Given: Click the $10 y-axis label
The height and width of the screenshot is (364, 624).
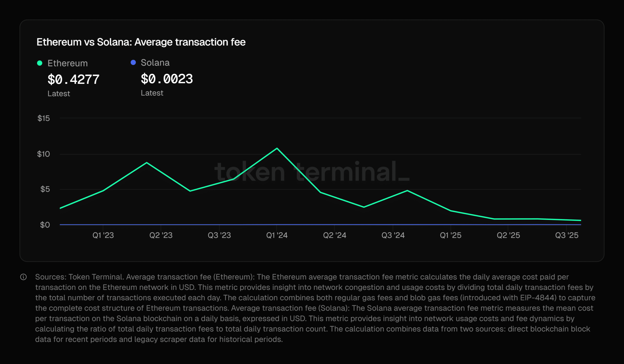Looking at the screenshot, I should coord(44,154).
